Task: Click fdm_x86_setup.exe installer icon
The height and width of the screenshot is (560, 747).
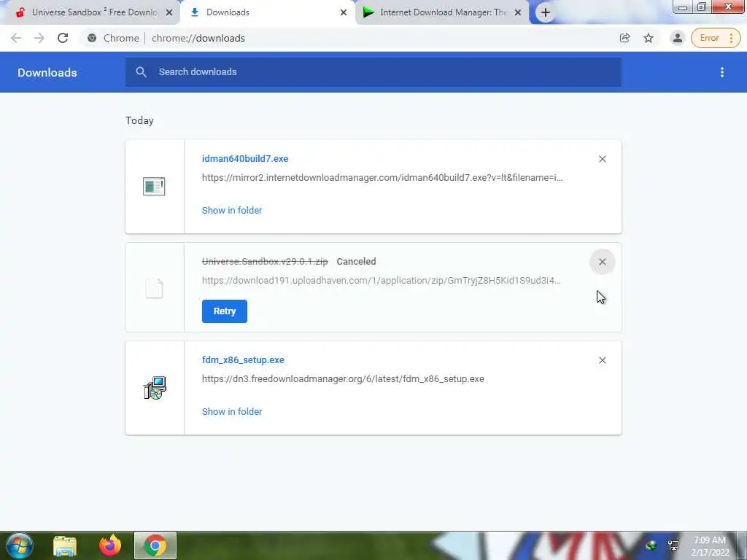Action: (x=155, y=388)
